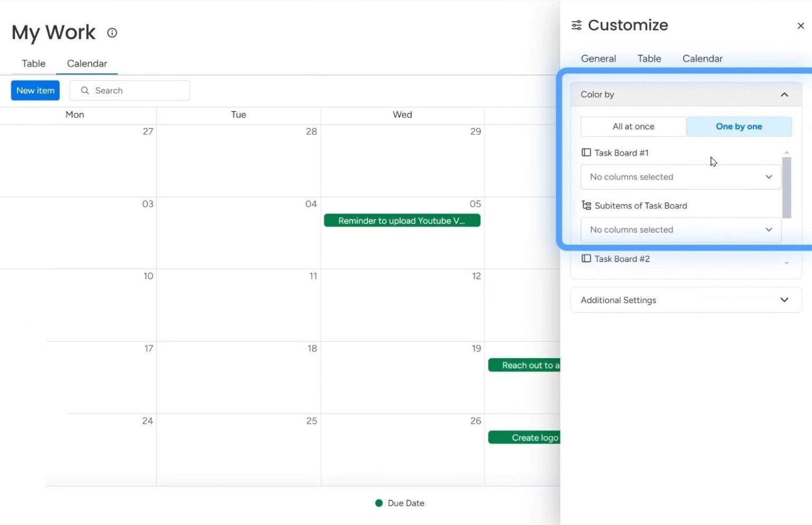Viewport: 812px width, 525px height.
Task: Click the board icon beside Task Board #2
Action: pos(586,258)
